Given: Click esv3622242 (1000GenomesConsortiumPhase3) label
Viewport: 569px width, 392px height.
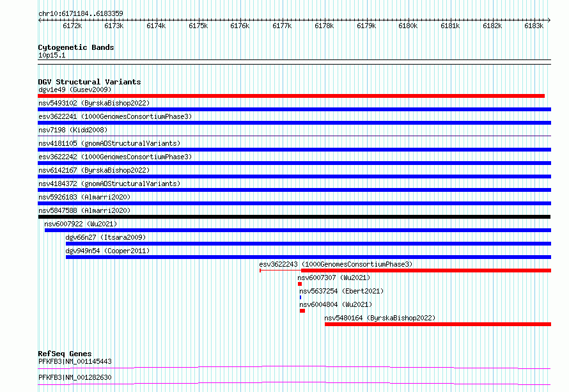Looking at the screenshot, I should point(115,157).
